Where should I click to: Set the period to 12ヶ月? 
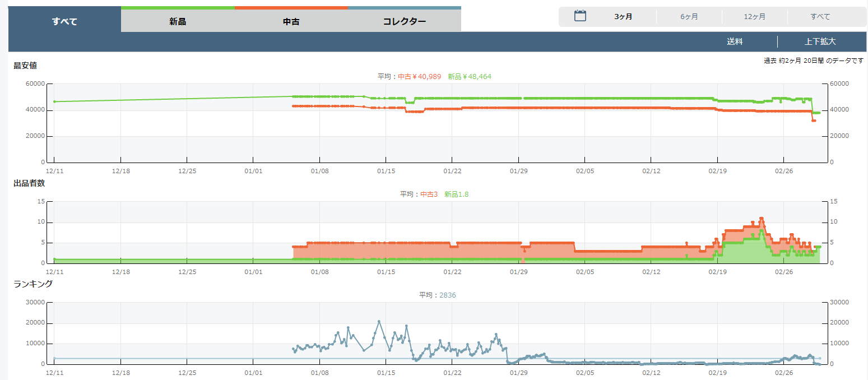(x=754, y=17)
